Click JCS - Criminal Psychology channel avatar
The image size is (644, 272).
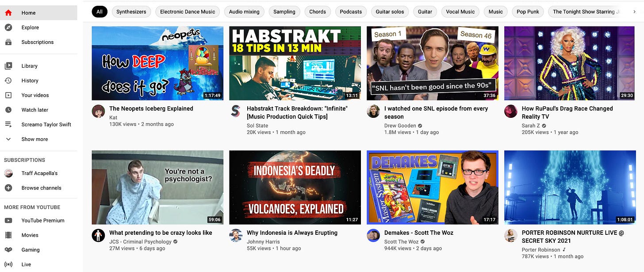pos(98,235)
